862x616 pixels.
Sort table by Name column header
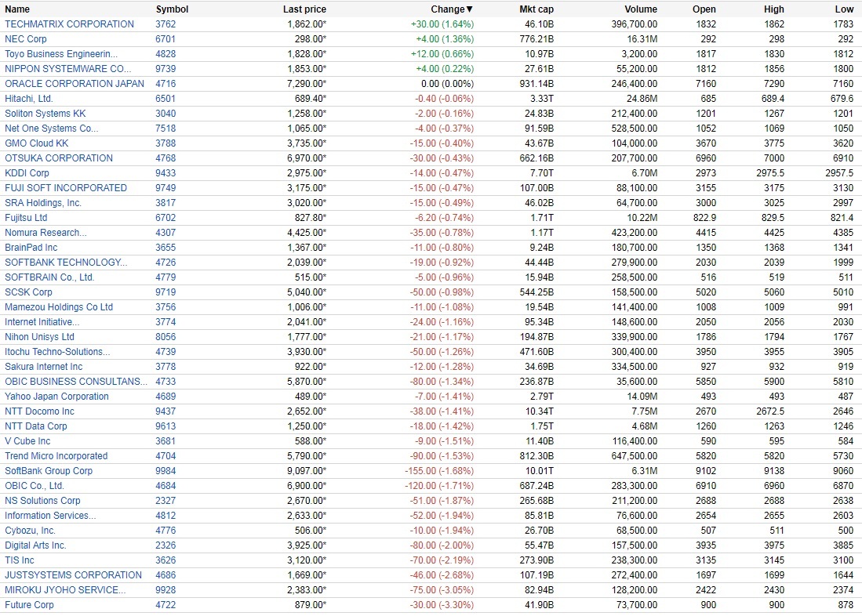click(17, 9)
